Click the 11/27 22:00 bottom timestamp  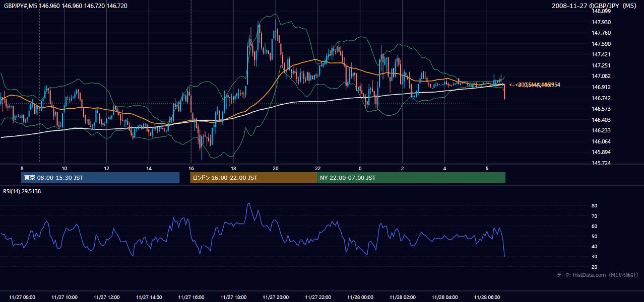click(x=317, y=297)
